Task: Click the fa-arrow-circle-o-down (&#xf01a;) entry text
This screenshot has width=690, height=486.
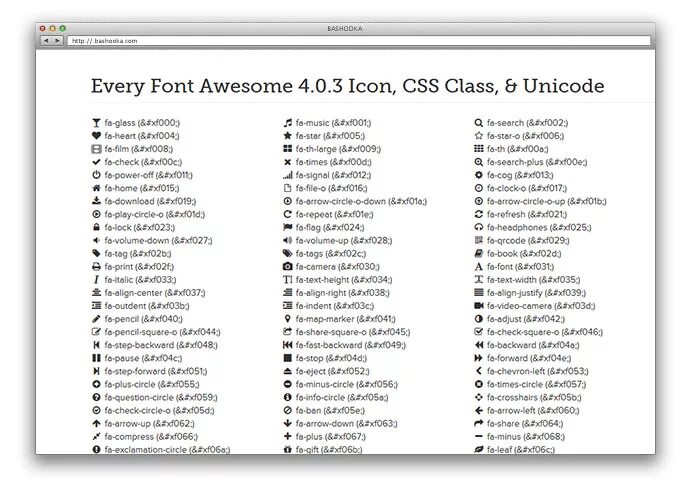Action: pos(361,201)
